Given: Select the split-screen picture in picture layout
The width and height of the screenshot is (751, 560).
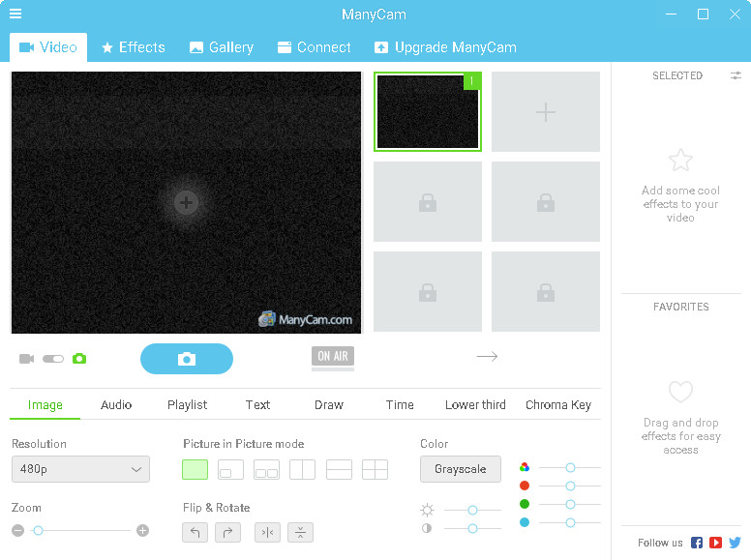Looking at the screenshot, I should 303,470.
